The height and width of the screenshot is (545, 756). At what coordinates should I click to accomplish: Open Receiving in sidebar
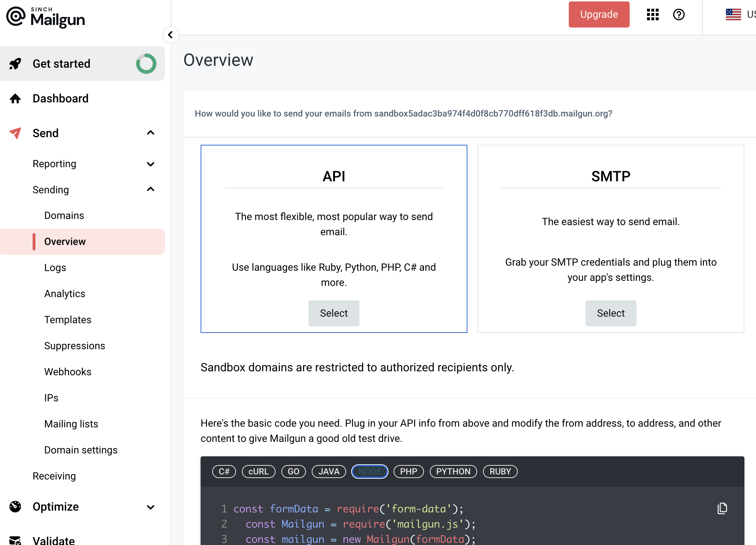[x=54, y=476]
